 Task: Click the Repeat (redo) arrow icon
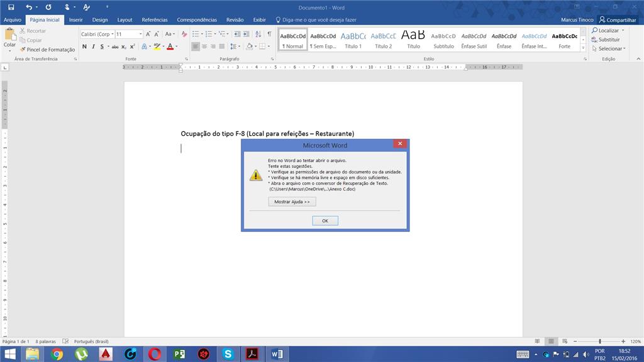[x=48, y=7]
